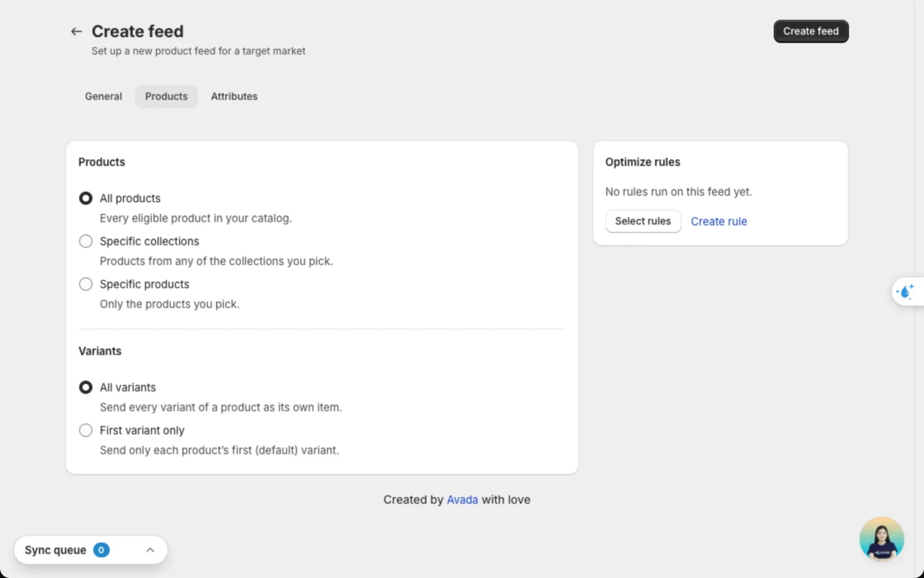
Task: Click the text 'Only the products you pick.'
Action: pos(169,304)
